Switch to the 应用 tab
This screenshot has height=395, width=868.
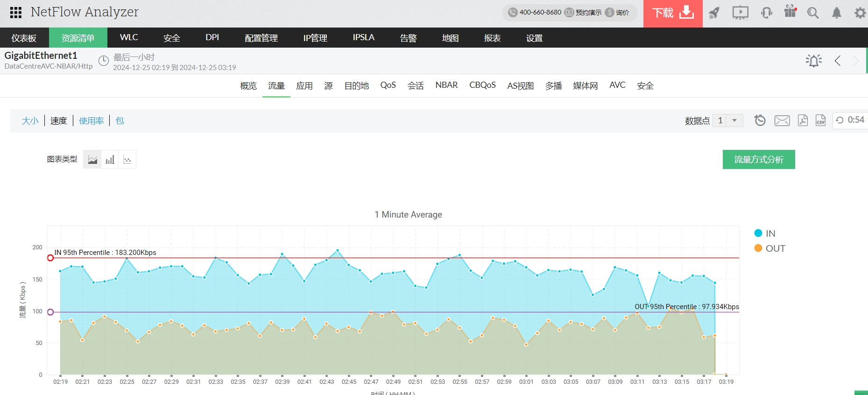pyautogui.click(x=304, y=86)
